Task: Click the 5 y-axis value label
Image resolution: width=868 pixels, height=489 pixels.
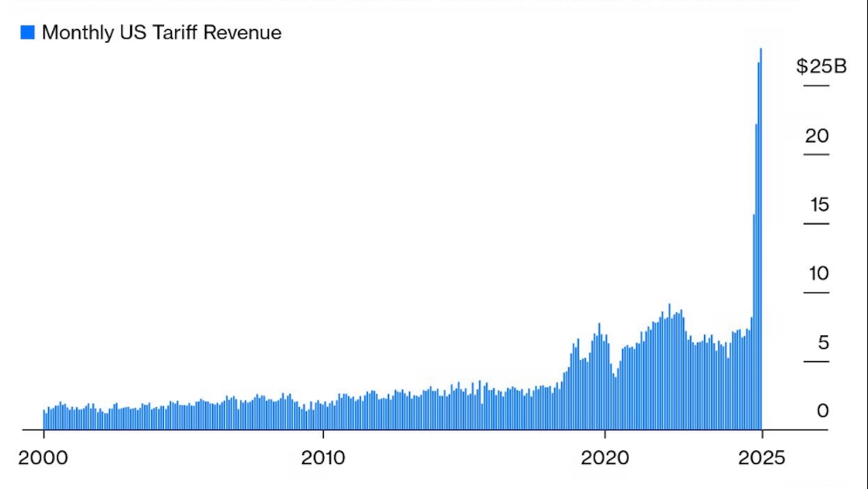Action: (x=822, y=343)
